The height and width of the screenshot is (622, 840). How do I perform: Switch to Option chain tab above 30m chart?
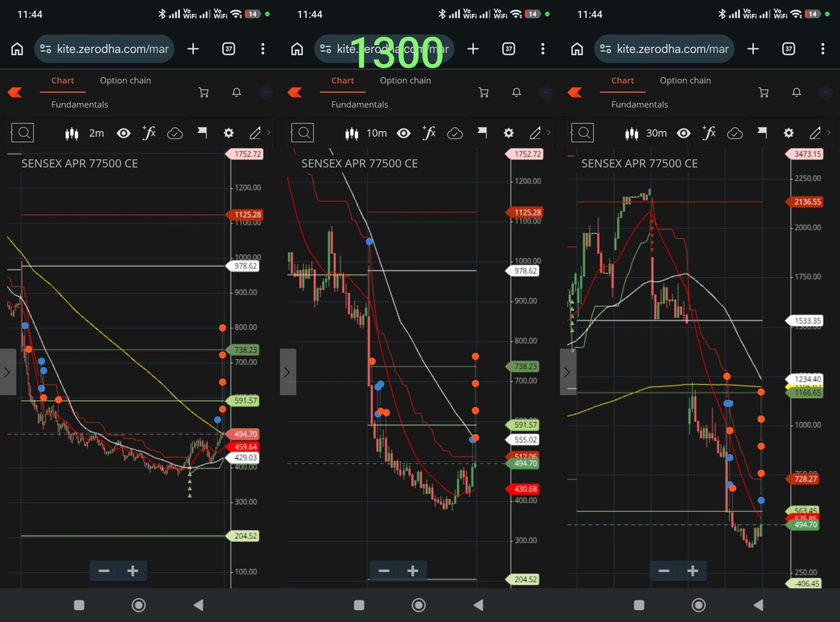coord(685,80)
